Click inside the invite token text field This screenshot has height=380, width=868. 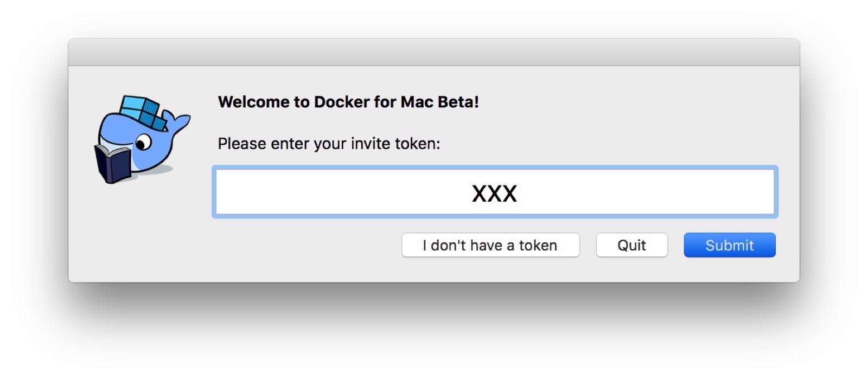495,192
